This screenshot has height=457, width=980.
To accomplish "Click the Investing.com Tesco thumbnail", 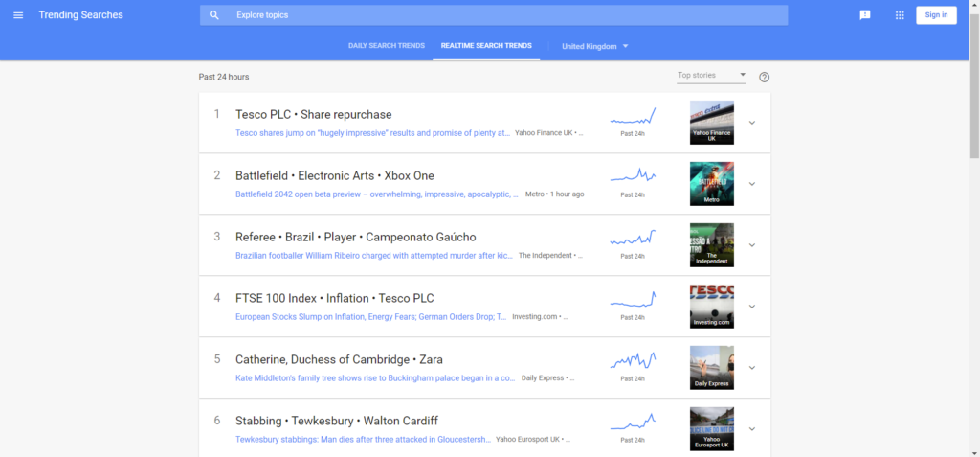I will point(712,307).
